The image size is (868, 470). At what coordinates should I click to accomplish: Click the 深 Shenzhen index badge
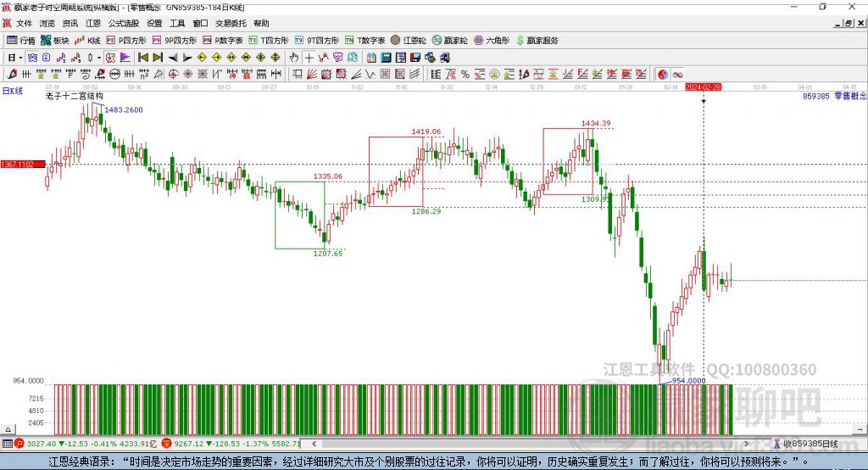pos(166,444)
